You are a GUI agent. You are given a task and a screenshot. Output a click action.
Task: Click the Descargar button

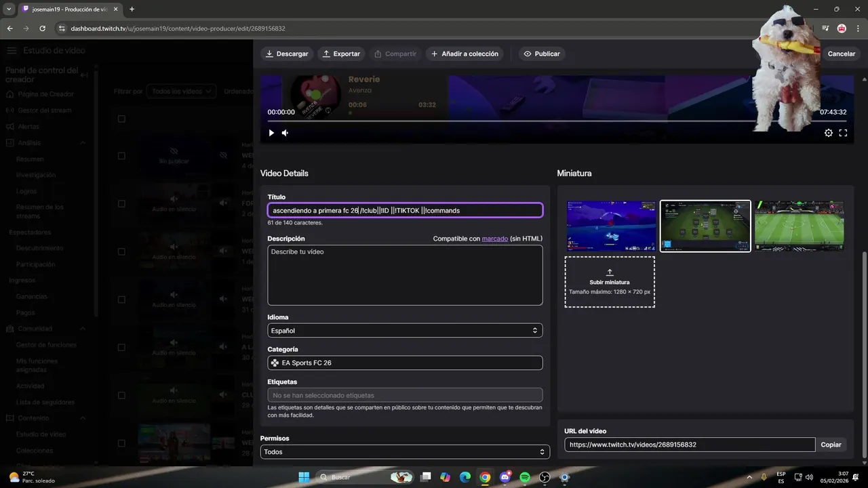[287, 54]
